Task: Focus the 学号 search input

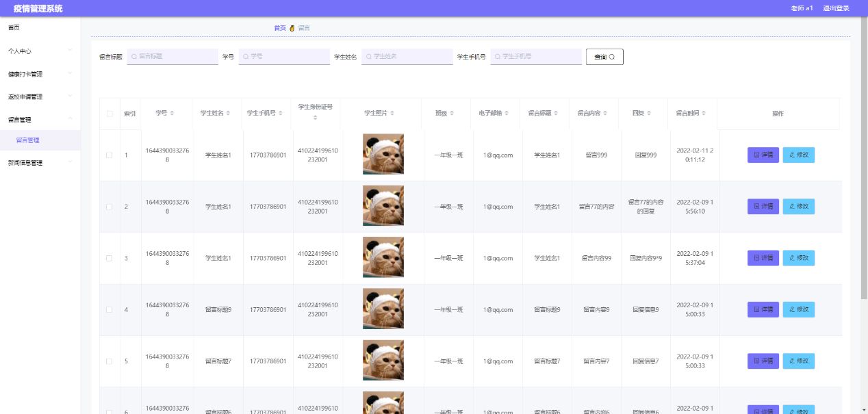Action: point(284,56)
